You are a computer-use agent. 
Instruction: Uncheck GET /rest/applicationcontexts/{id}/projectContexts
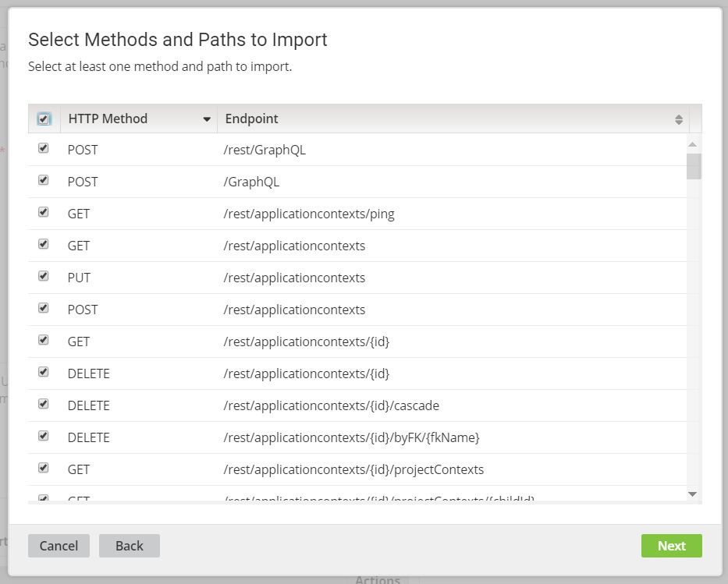point(43,467)
